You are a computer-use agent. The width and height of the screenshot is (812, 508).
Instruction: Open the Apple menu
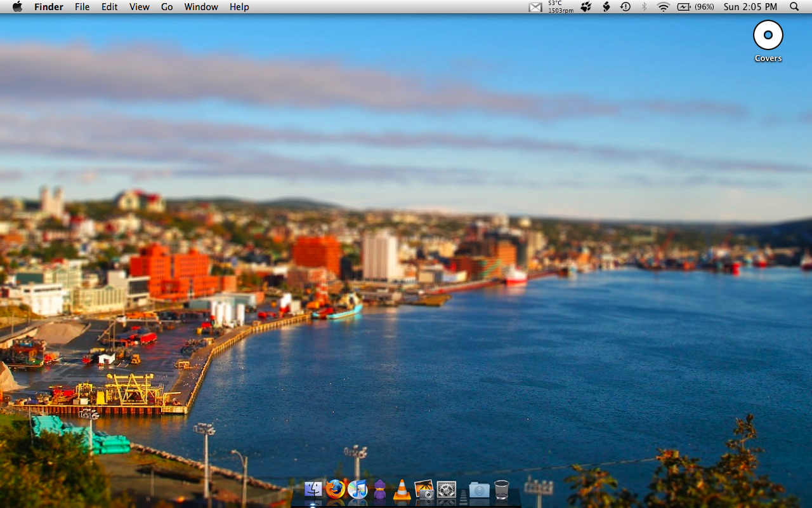click(17, 7)
